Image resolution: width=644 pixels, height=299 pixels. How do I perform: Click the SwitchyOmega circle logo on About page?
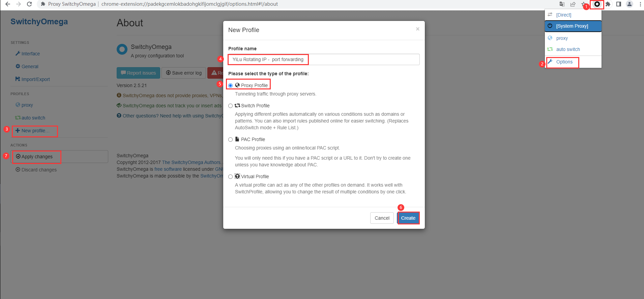tap(122, 49)
